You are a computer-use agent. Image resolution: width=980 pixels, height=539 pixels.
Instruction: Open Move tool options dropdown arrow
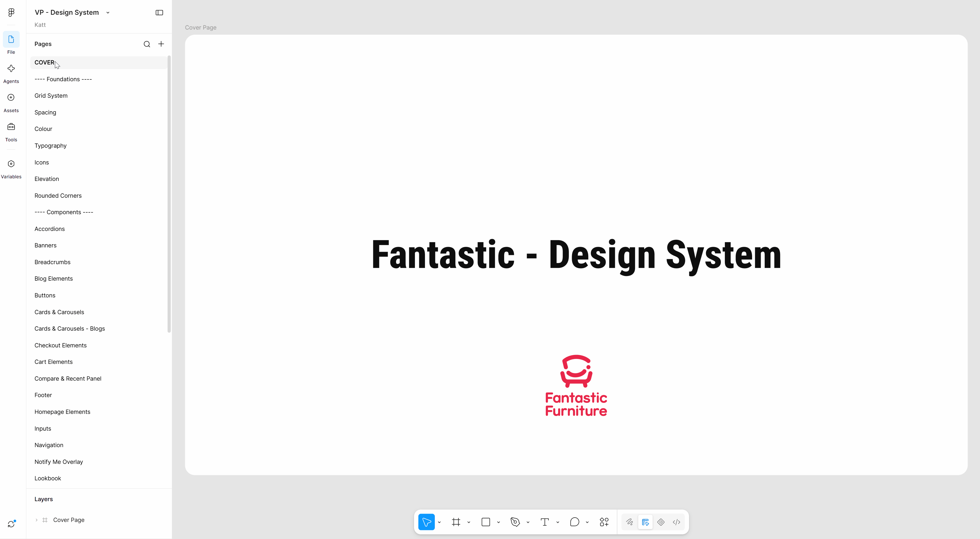(439, 522)
